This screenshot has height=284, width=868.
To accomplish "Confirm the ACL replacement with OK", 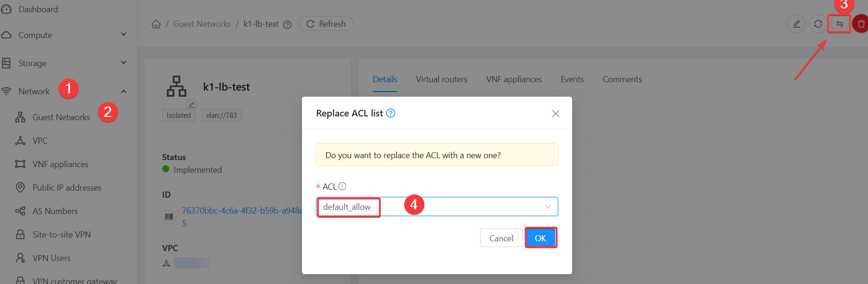I will tap(541, 238).
